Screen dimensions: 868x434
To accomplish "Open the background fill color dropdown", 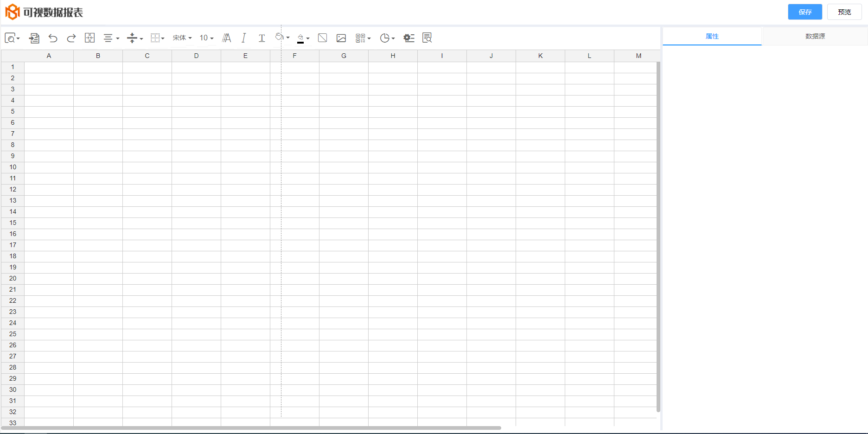I will pos(282,38).
